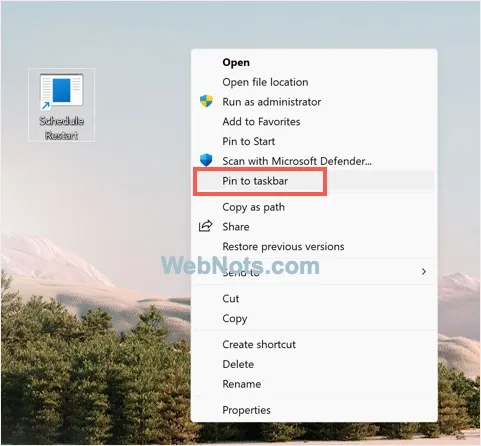Choose Cut from the menu
Viewport: 481px width, 446px height.
click(231, 298)
